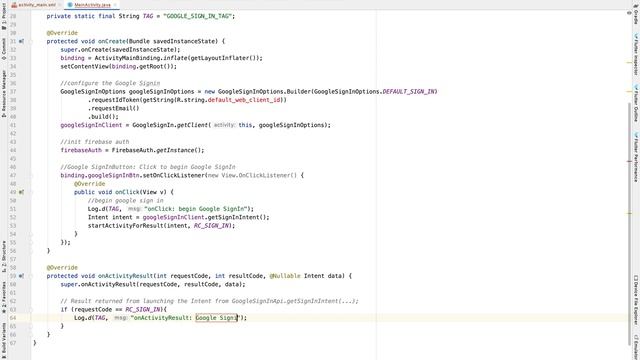
Task: Click the fold end marker on line 56
Action: coord(30,251)
